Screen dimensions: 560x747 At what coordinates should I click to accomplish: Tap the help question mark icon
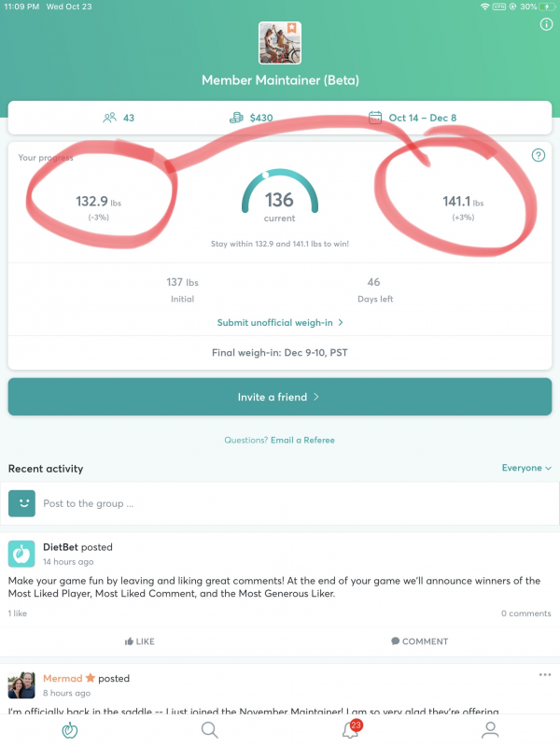pos(538,155)
